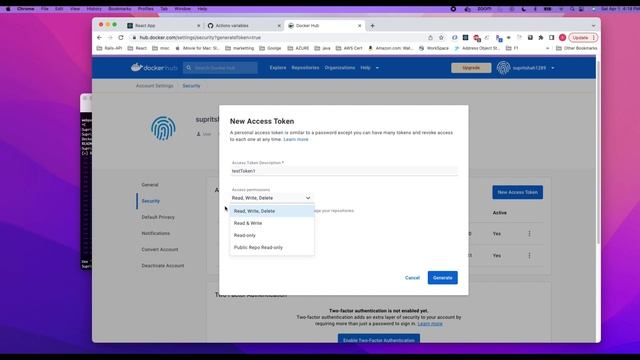Open the Bookmarks menu
640x360 pixels.
point(120,9)
